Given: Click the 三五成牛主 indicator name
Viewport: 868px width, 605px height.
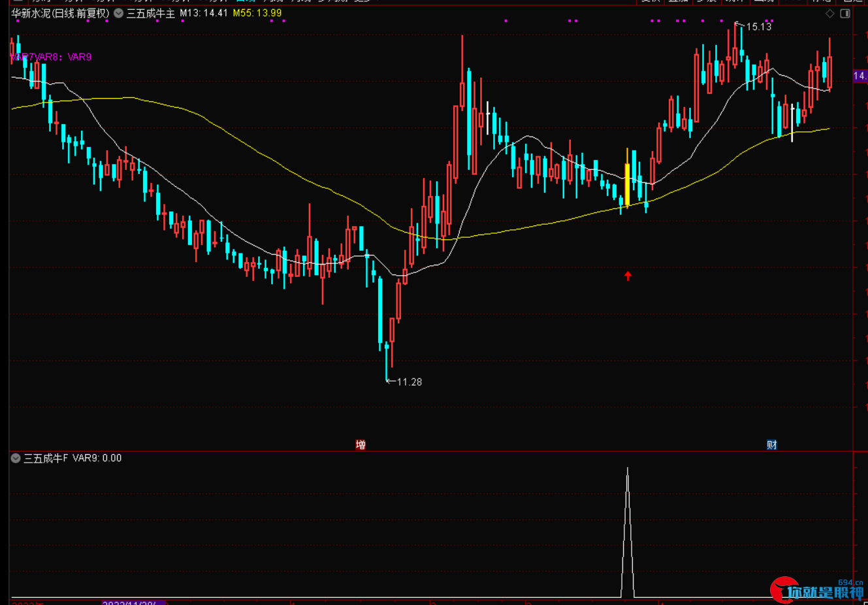Looking at the screenshot, I should 151,13.
